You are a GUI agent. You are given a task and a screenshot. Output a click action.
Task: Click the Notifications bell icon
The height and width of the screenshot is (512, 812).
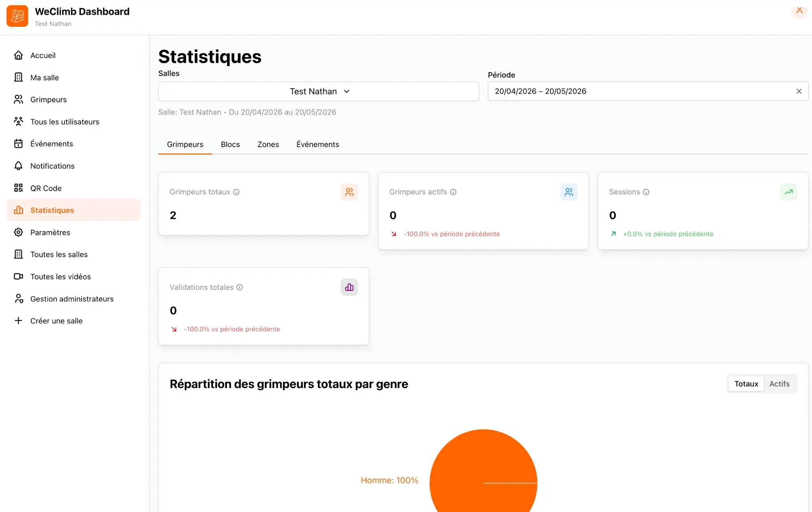18,166
